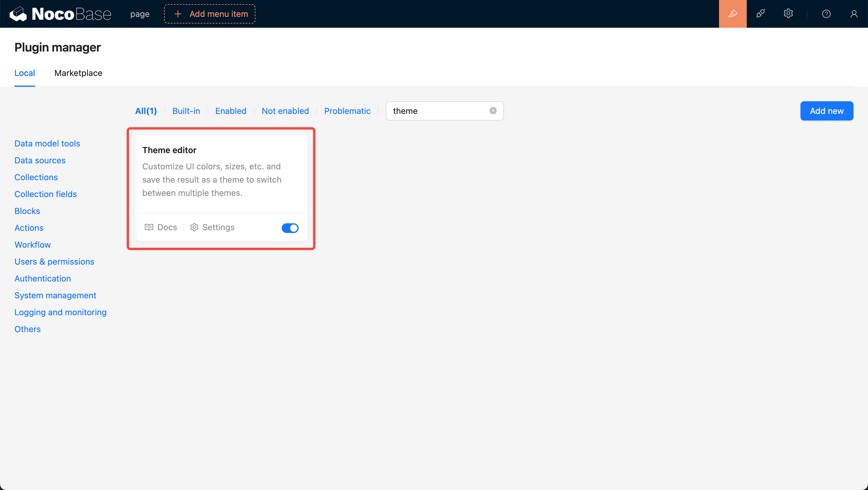This screenshot has height=490, width=868.
Task: Select the Workflow category
Action: (x=32, y=245)
